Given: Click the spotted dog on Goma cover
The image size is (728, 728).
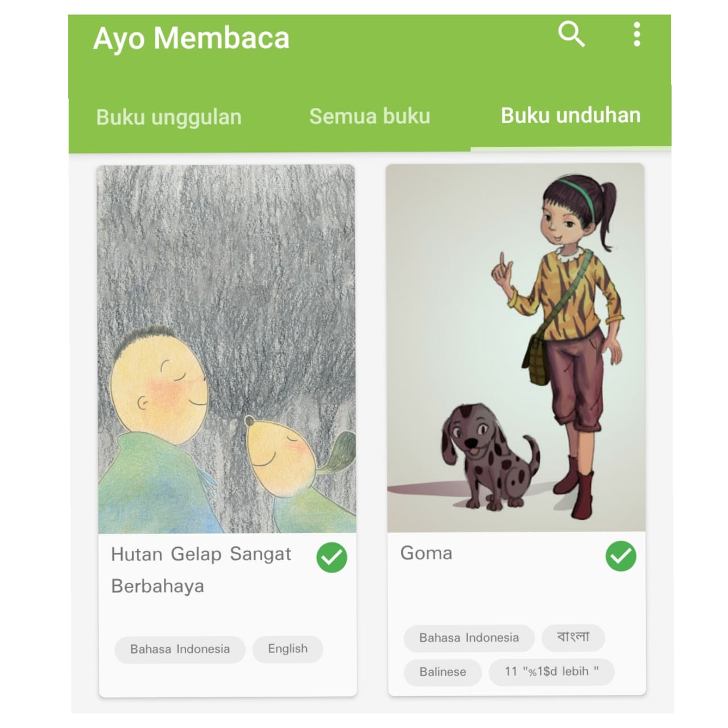Looking at the screenshot, I should click(489, 455).
